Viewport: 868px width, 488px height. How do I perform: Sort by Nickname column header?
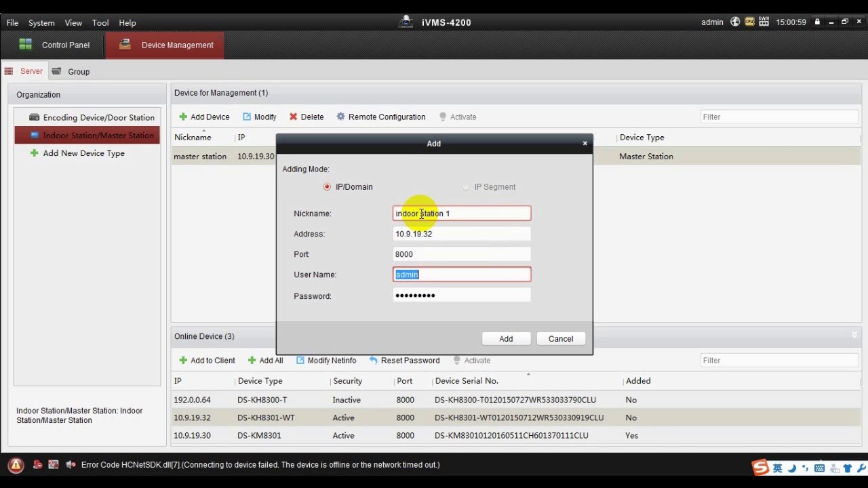click(x=193, y=138)
